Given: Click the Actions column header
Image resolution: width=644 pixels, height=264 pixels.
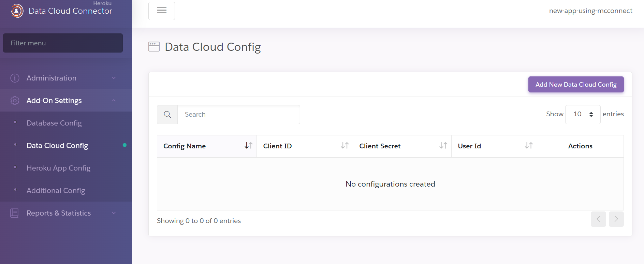Looking at the screenshot, I should coord(580,146).
